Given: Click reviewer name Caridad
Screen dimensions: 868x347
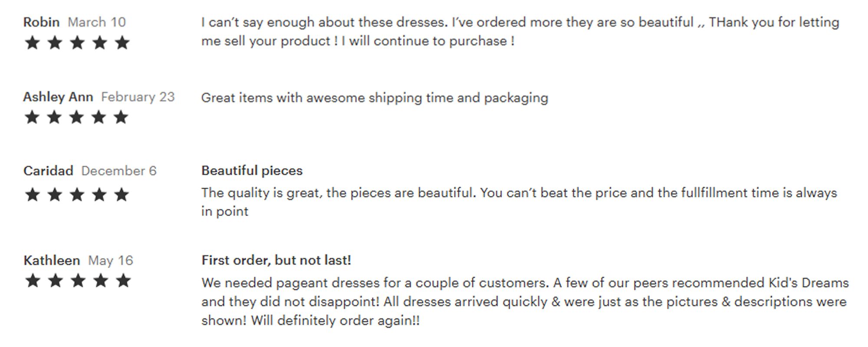Looking at the screenshot, I should tap(48, 171).
